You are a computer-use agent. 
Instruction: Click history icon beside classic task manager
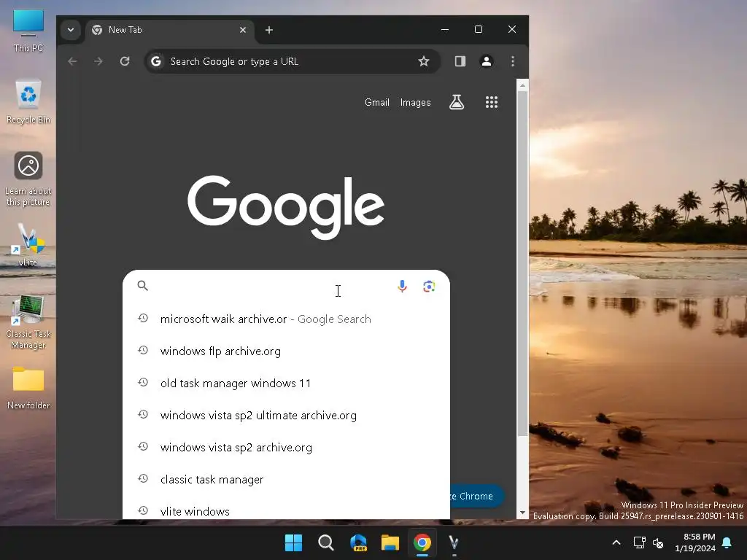click(143, 478)
